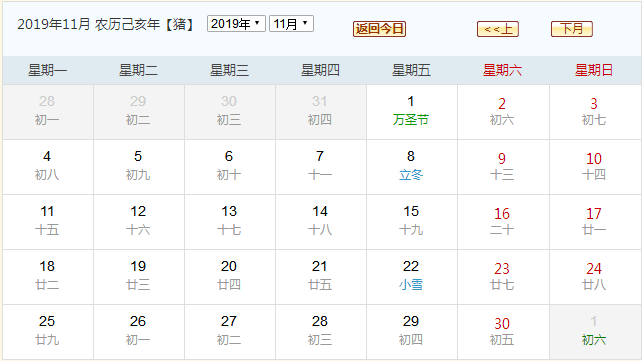Select November 16 二十 Saturday
This screenshot has width=642, height=361.
502,222
